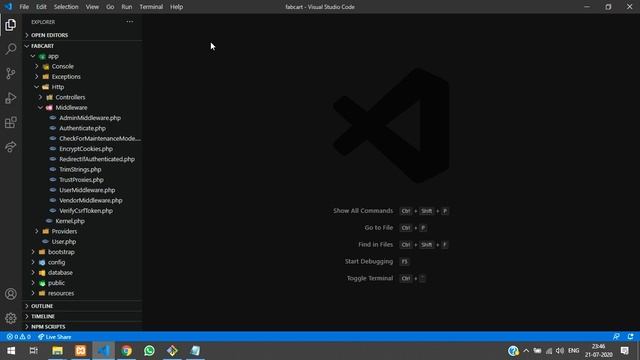Open Accounts menu in activity bar
640x360 pixels.
click(x=11, y=294)
